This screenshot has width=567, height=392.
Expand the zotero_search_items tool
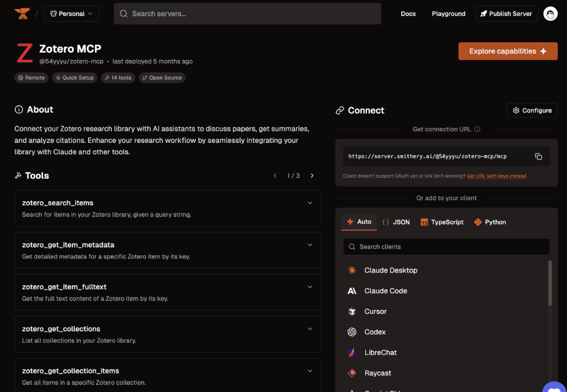310,203
